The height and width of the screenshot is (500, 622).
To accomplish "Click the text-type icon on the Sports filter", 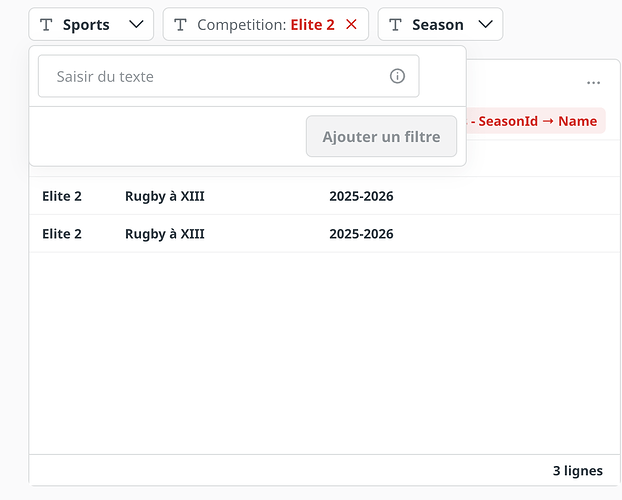I will pyautogui.click(x=46, y=25).
